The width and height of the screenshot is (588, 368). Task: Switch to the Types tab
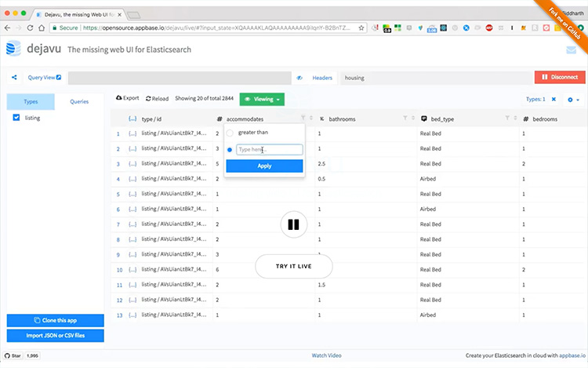coord(31,101)
